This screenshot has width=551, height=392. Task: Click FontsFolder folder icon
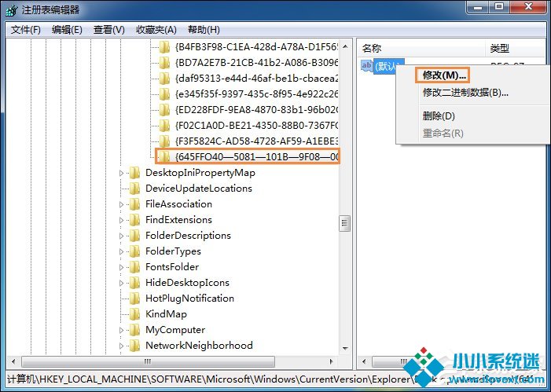[x=134, y=267]
